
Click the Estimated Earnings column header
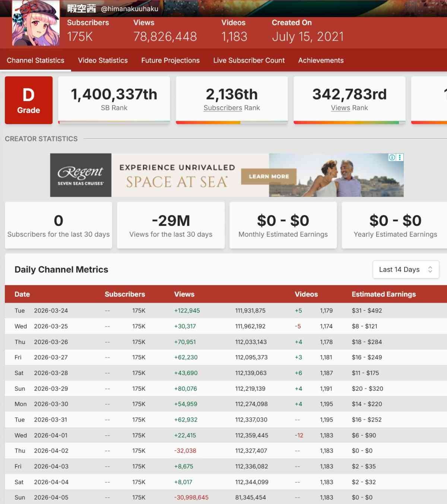[x=384, y=294]
